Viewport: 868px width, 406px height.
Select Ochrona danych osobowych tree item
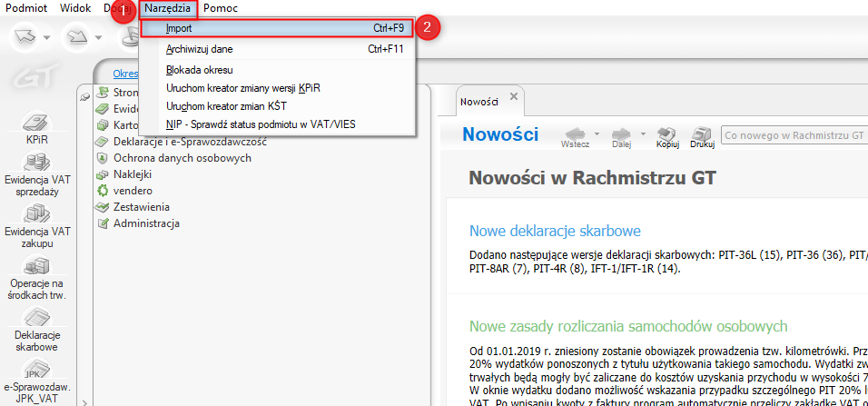click(x=182, y=158)
